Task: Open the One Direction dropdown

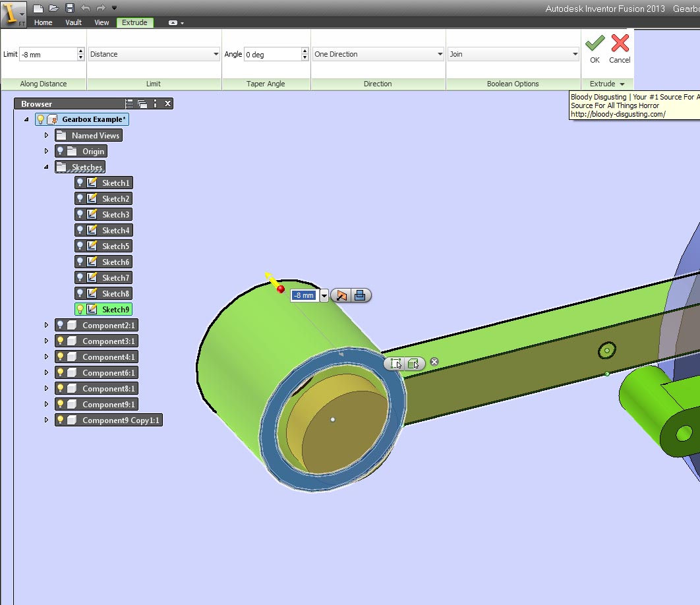Action: 378,54
